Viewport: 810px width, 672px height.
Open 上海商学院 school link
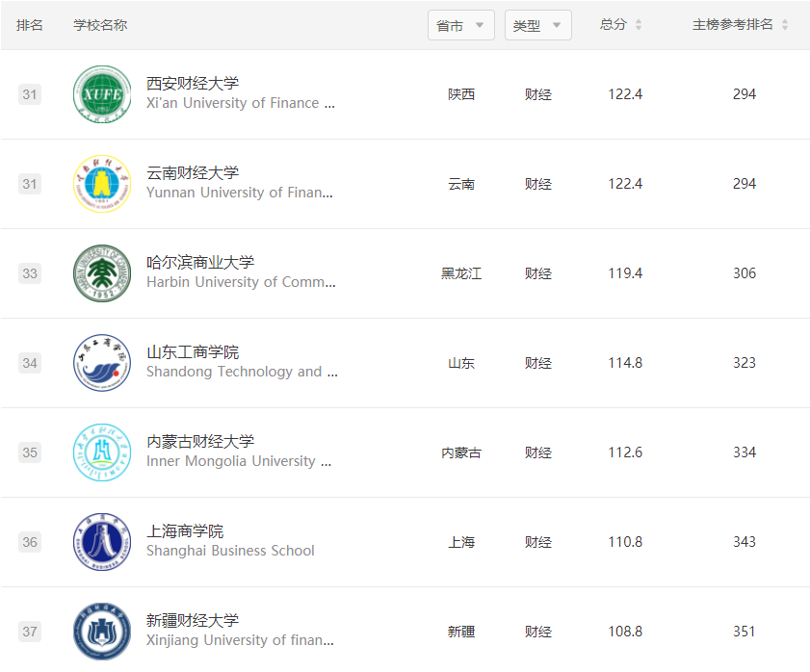coord(185,531)
